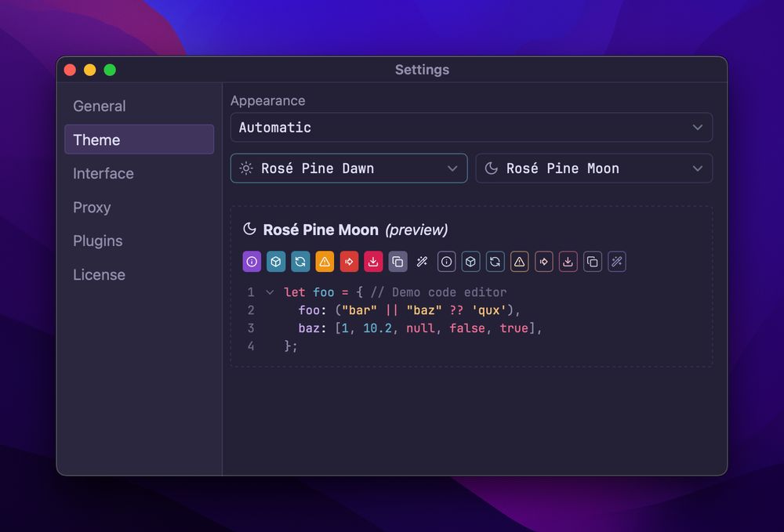Click the outlined info icon button
This screenshot has height=532, width=784.
pos(447,262)
